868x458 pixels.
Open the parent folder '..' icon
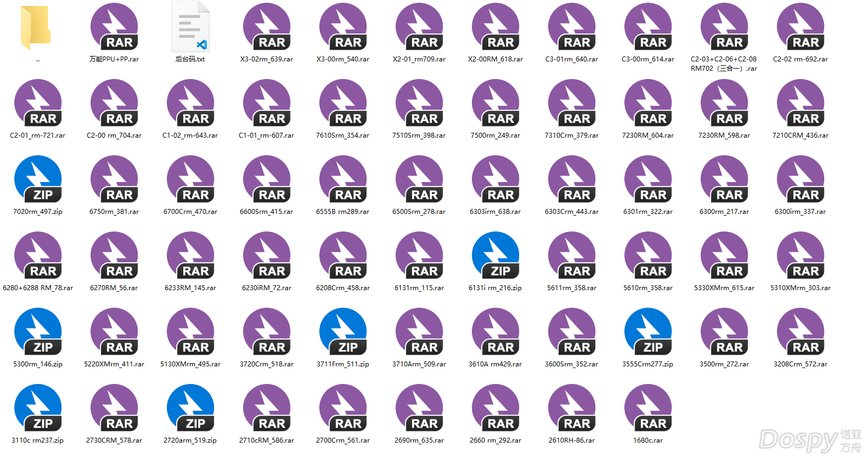pyautogui.click(x=36, y=27)
